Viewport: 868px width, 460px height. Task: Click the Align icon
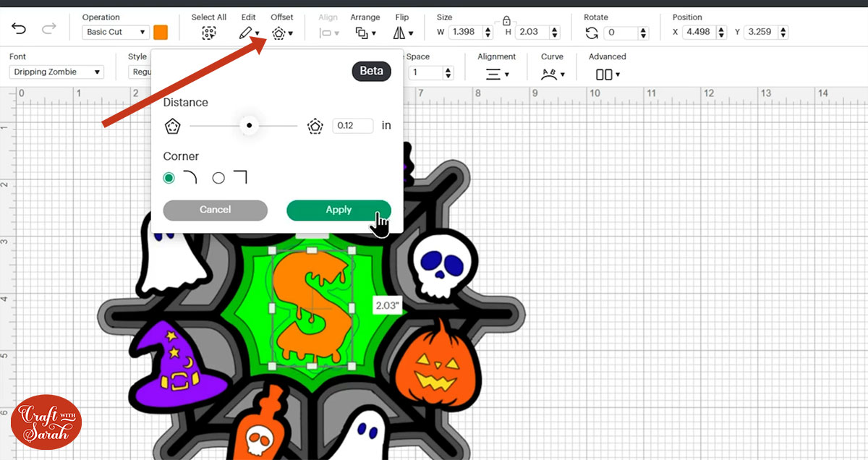(x=325, y=33)
